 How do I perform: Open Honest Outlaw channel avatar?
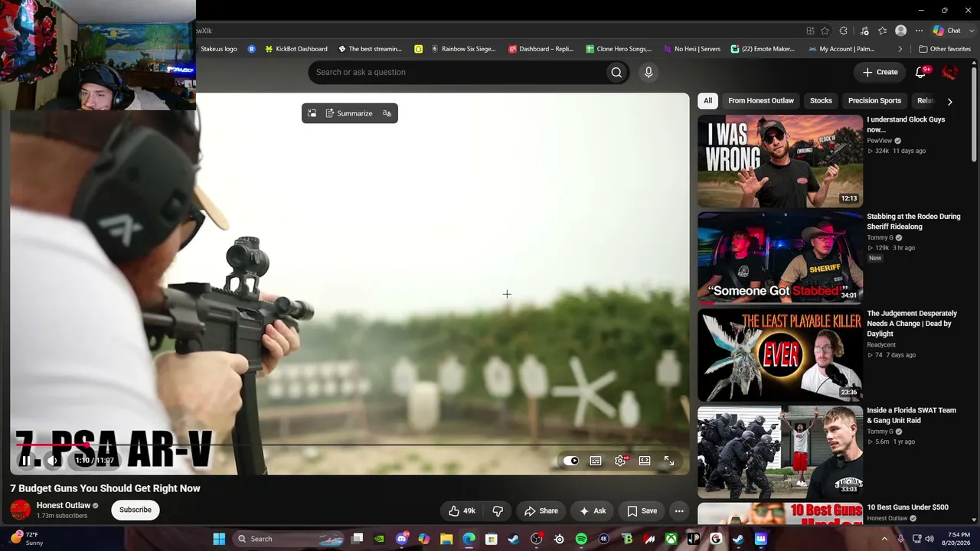21,510
